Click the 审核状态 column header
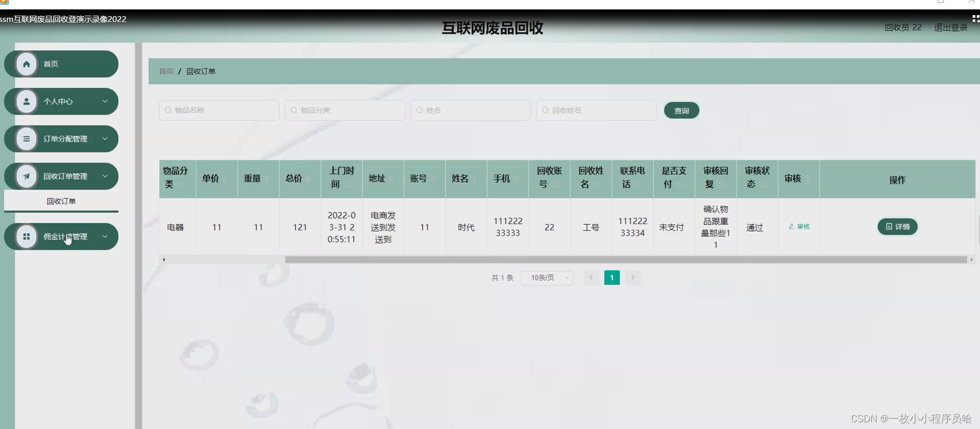This screenshot has height=429, width=980. (757, 179)
